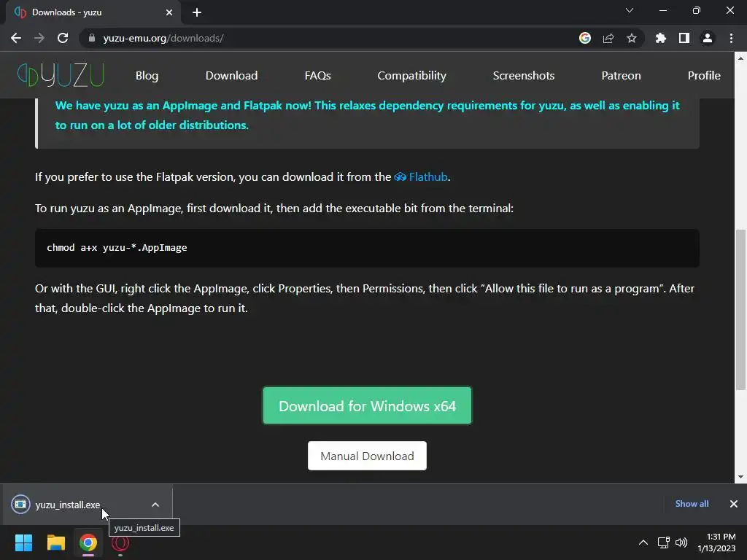
Task: Open the Screenshots page
Action: click(524, 76)
